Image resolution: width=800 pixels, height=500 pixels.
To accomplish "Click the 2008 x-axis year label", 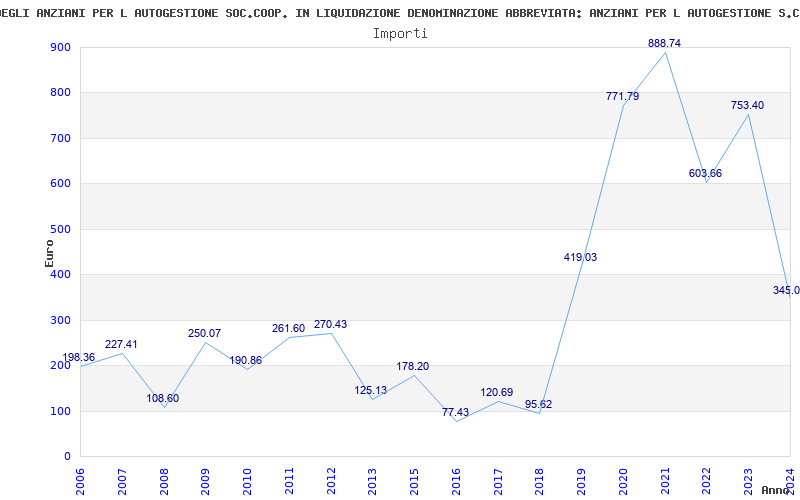I will [164, 482].
